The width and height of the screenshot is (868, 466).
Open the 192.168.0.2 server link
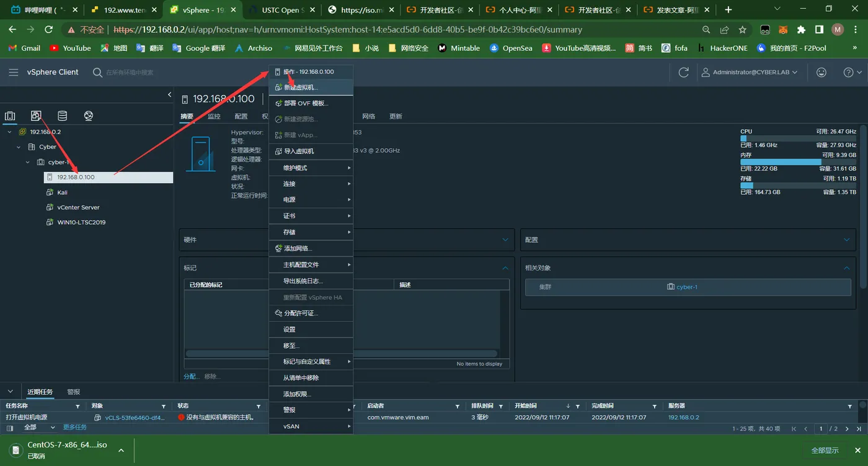[x=683, y=418]
